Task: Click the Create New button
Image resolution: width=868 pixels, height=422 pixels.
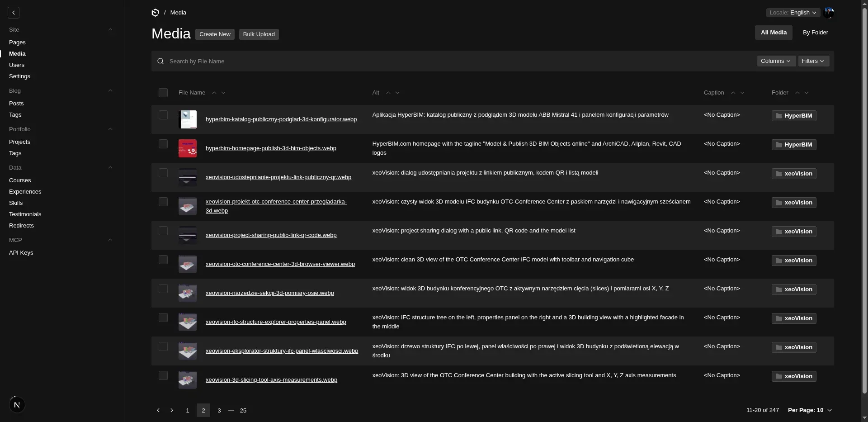Action: 215,34
